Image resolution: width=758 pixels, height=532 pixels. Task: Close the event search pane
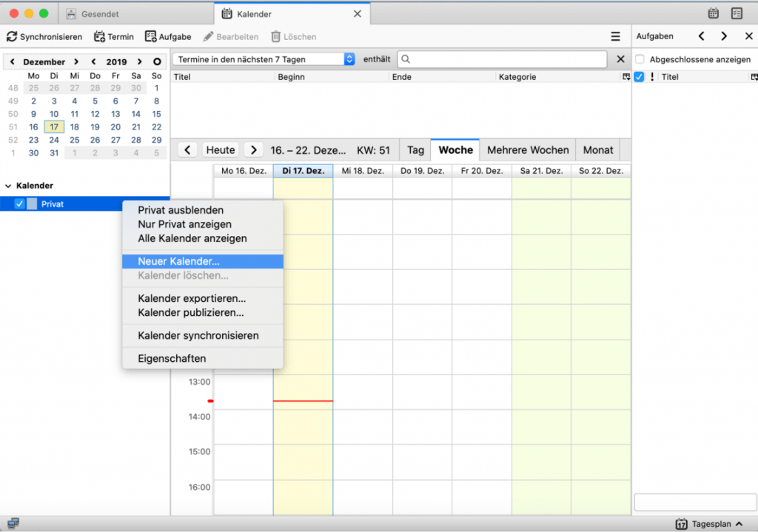(x=621, y=59)
